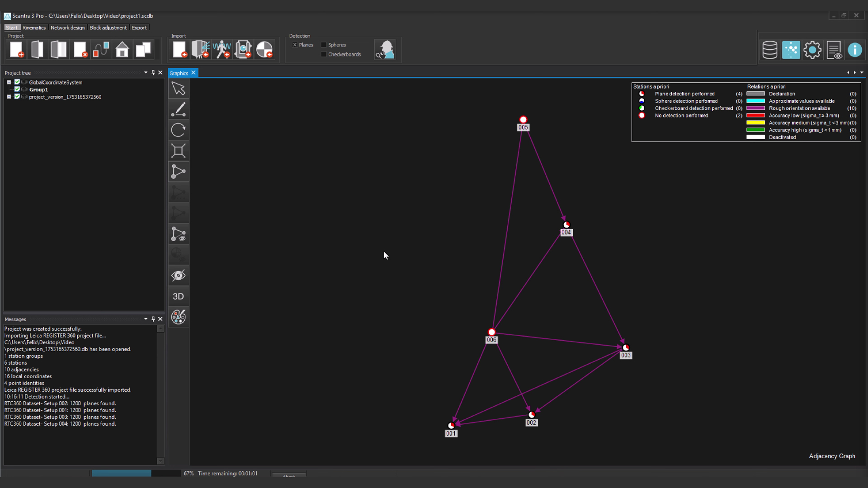The width and height of the screenshot is (868, 488).
Task: Uncheck the Planes detection checkbox
Action: point(295,45)
